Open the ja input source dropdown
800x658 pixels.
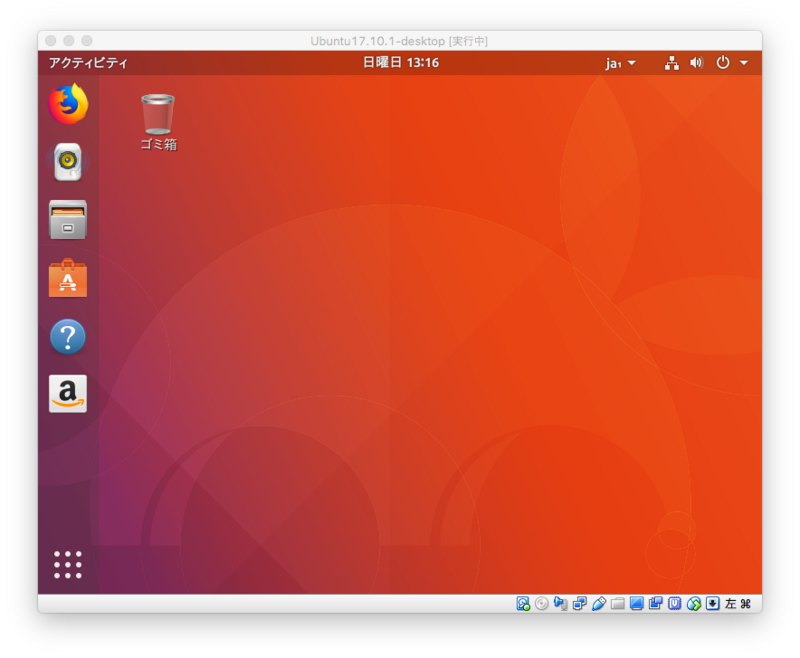point(620,63)
